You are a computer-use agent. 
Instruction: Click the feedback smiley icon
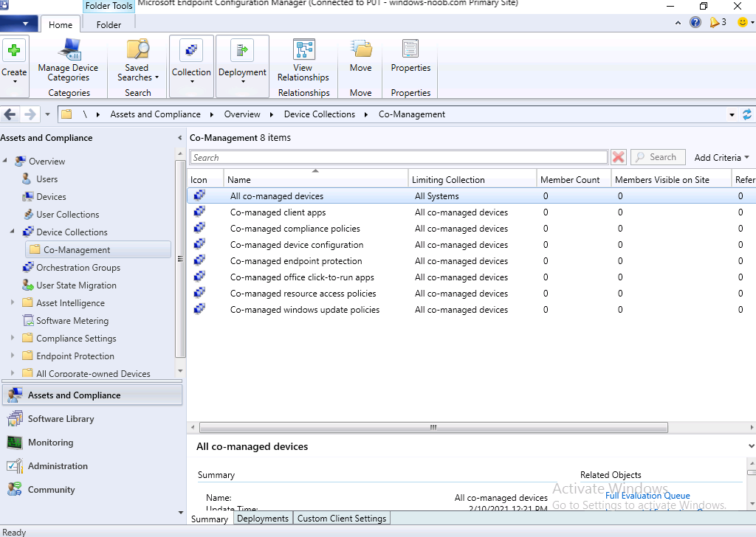743,22
